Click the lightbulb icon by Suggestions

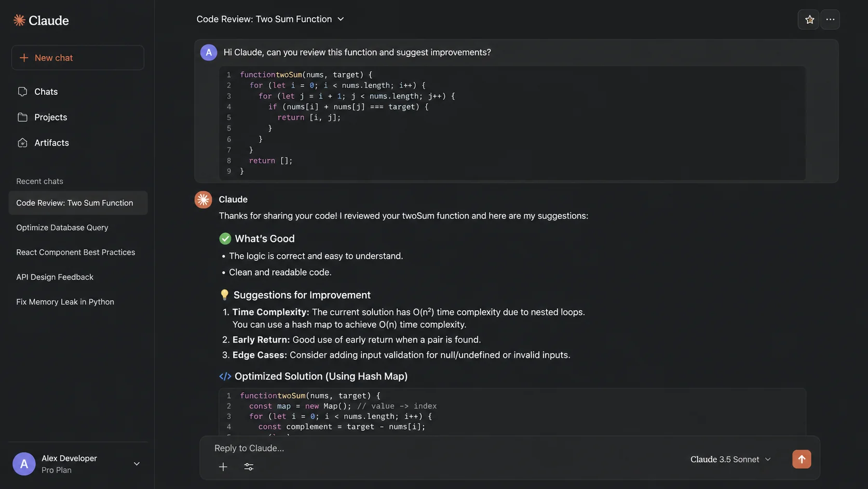224,295
